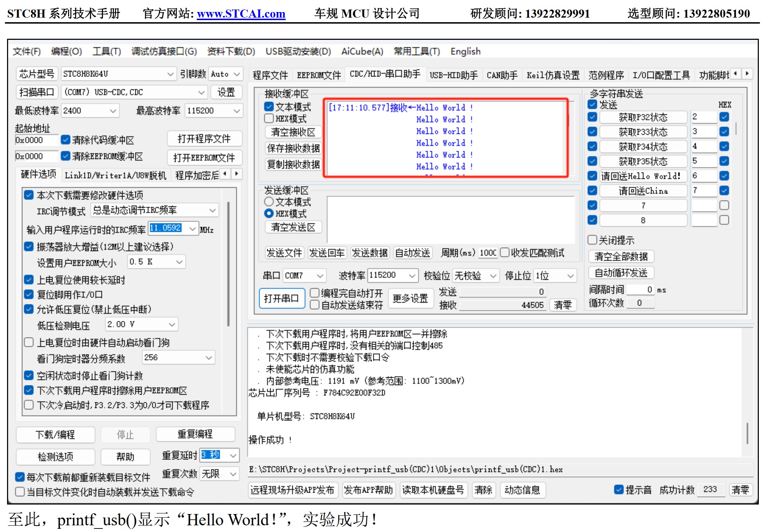Switch to the 程序文件 tab
Screen dimensions: 768x532
click(x=270, y=75)
